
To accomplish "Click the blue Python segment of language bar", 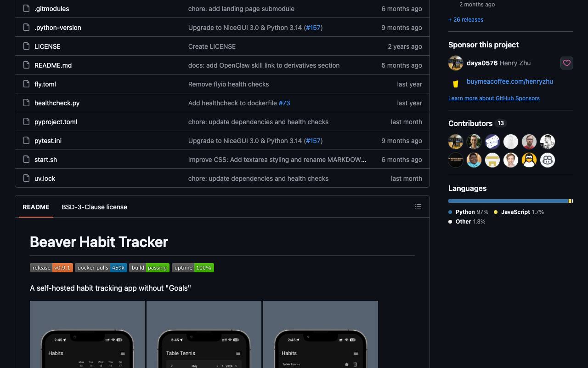I will [x=508, y=201].
